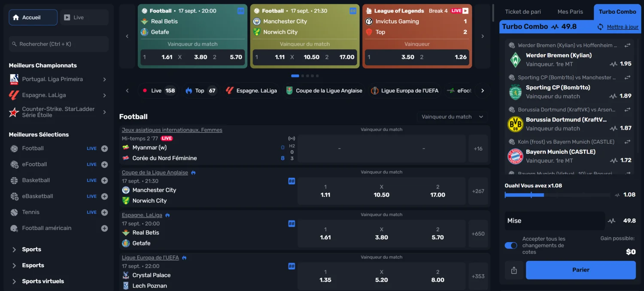The image size is (644, 291).
Task: Swap the Koln (frost) vs Bayern Munich selection
Action: pyautogui.click(x=627, y=142)
